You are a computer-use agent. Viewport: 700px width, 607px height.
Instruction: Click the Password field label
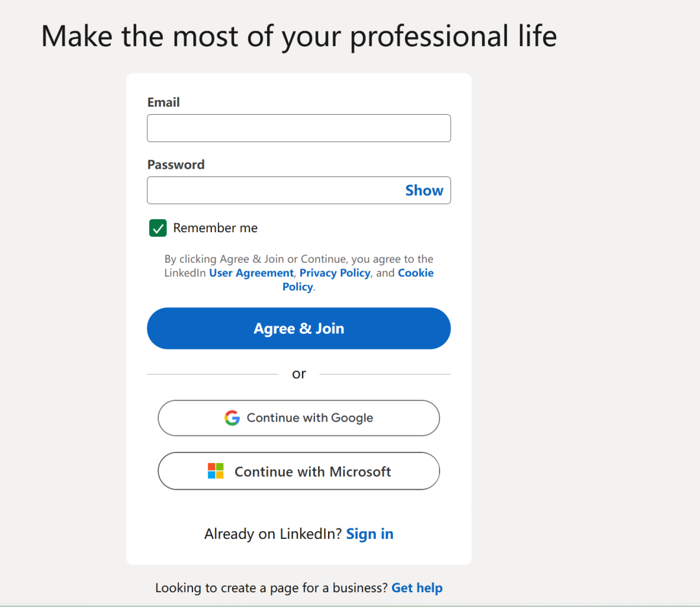(x=176, y=165)
